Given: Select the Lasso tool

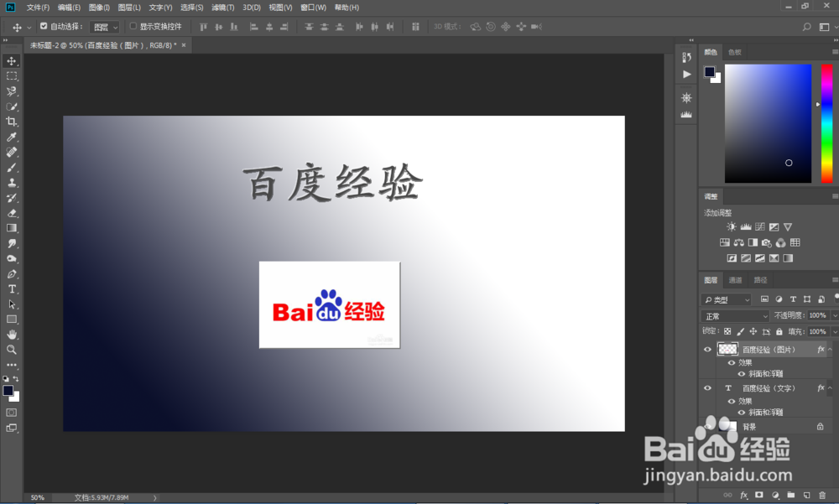Looking at the screenshot, I should [x=11, y=91].
